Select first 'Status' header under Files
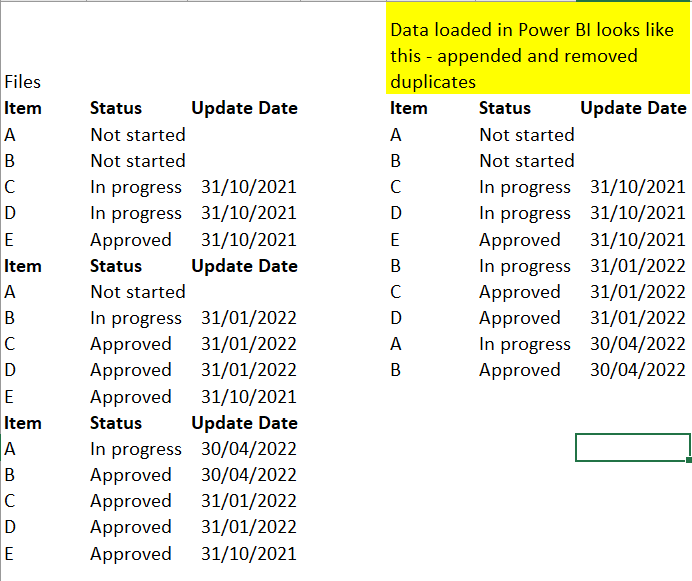 point(116,108)
